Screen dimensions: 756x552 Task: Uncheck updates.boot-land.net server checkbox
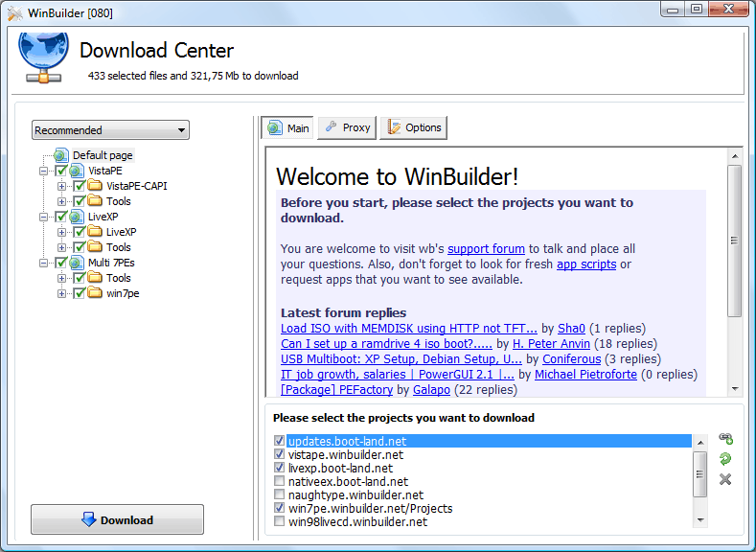(x=279, y=441)
